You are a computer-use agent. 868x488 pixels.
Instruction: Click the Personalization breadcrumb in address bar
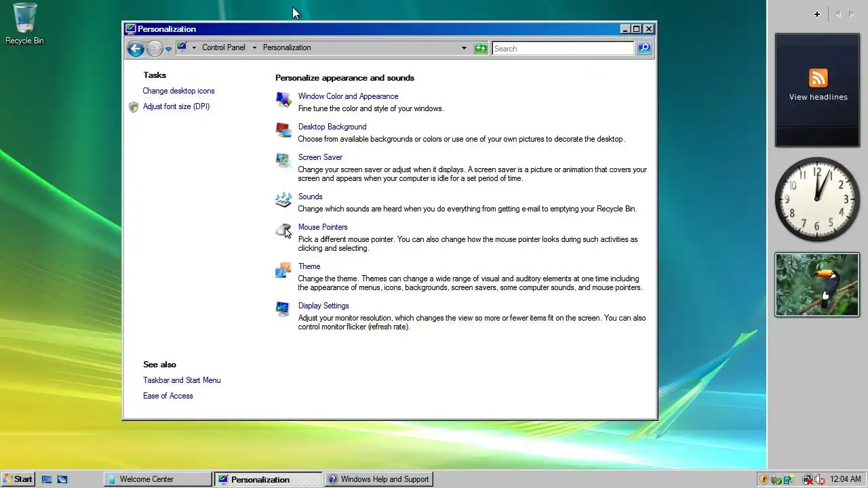(x=287, y=47)
